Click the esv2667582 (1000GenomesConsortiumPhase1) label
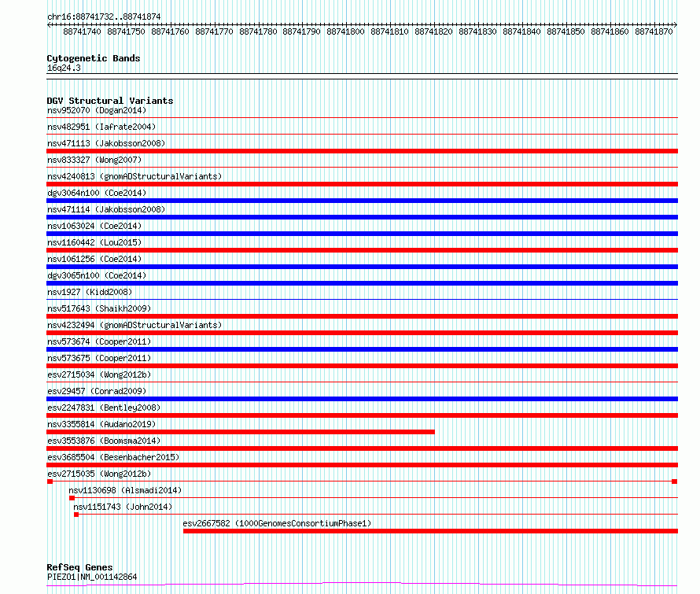700x594 pixels. tap(277, 523)
